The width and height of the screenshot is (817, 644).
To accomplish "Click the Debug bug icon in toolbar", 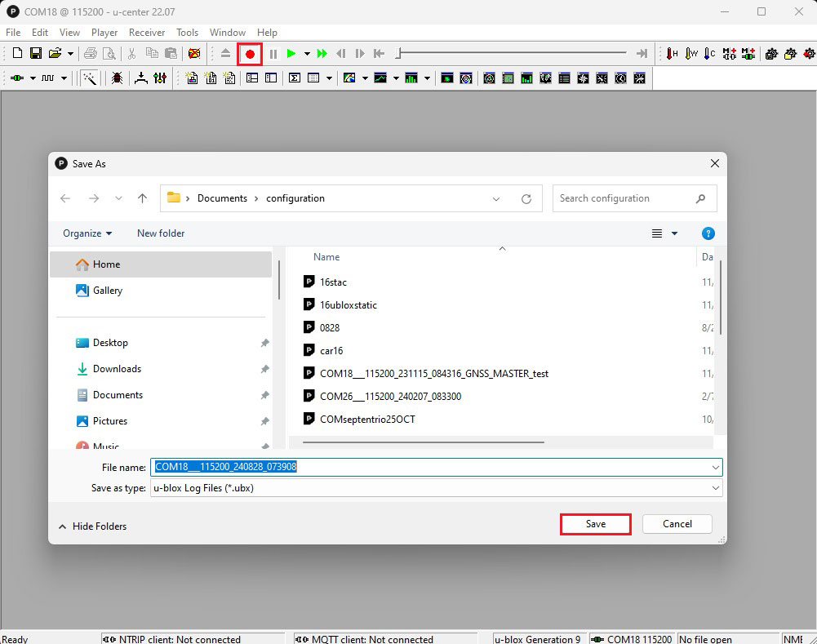I will [118, 78].
